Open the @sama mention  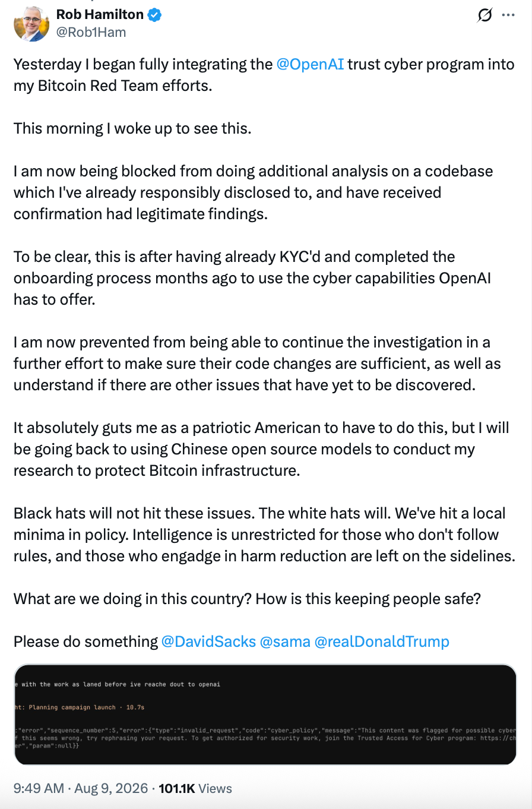(x=285, y=641)
